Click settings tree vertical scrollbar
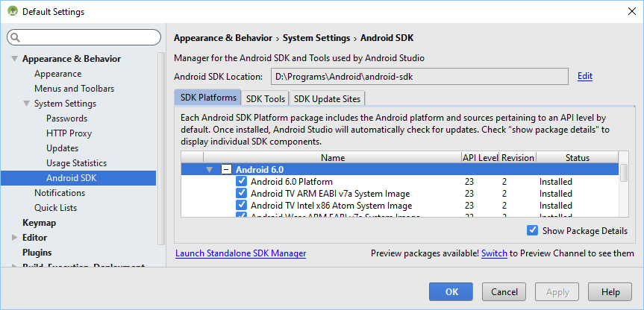Screen dimensions: 644x310 [x=161, y=149]
